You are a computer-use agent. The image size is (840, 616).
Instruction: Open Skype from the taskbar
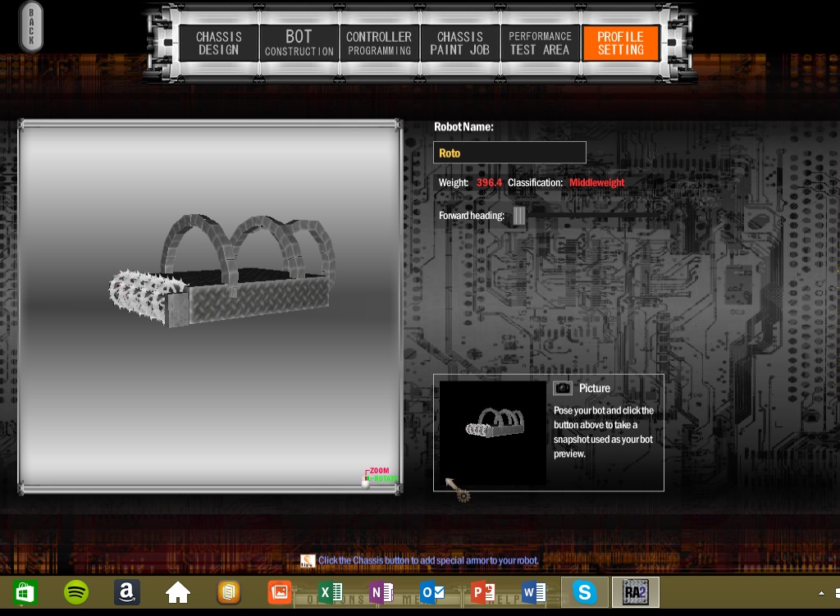(584, 592)
